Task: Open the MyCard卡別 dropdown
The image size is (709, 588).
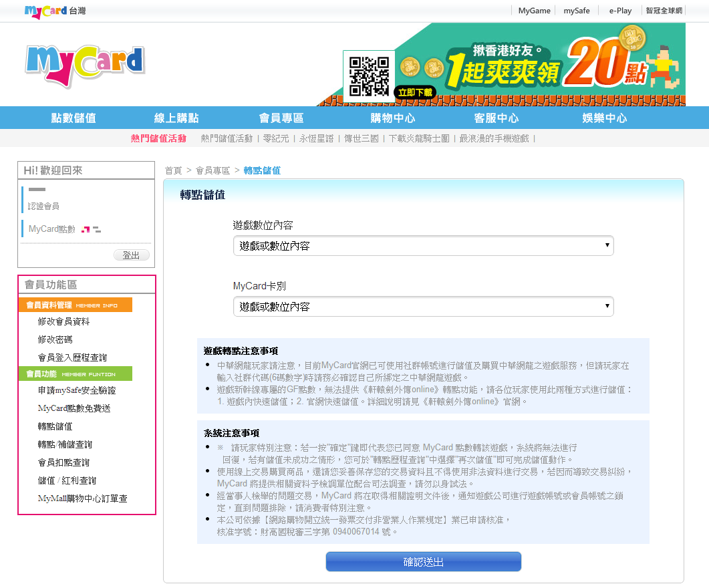Action: click(x=423, y=307)
